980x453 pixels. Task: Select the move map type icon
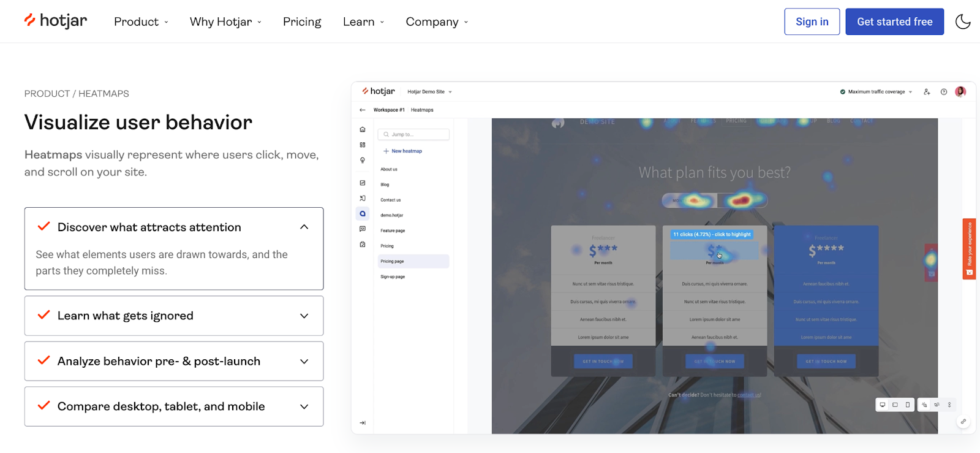(937, 405)
